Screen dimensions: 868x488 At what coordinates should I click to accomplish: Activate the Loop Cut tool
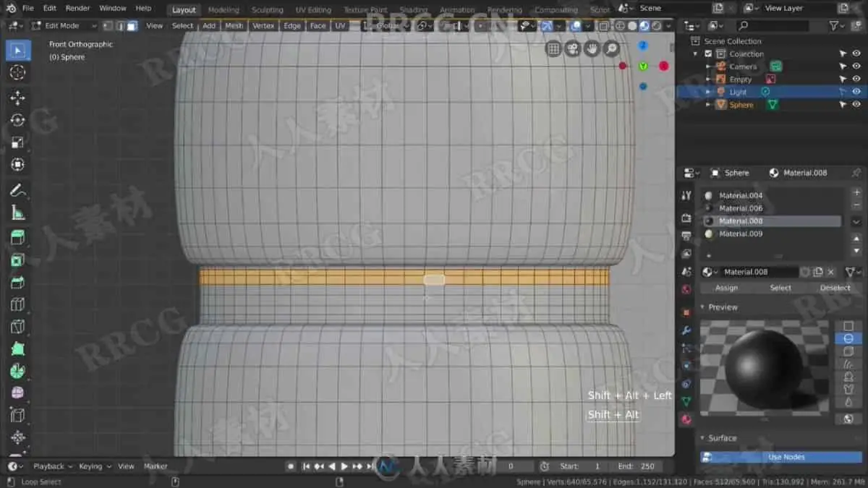[18, 304]
